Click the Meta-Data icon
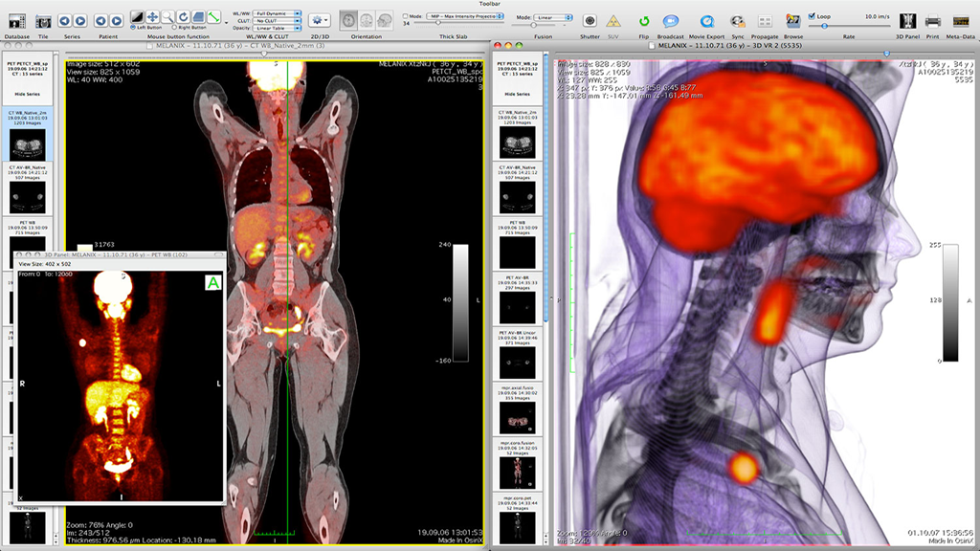Viewport: 980px width, 551px height. 960,21
